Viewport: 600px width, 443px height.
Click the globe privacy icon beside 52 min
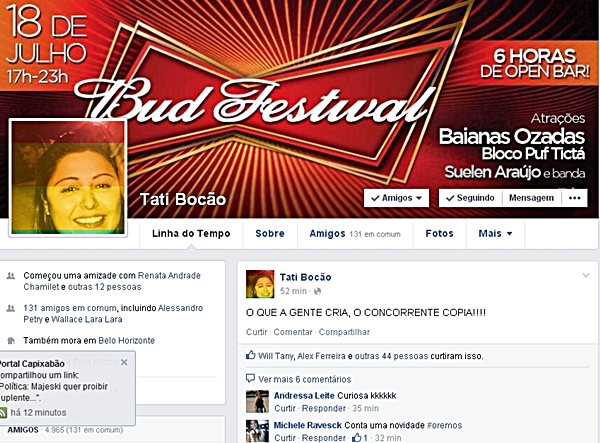click(x=317, y=292)
